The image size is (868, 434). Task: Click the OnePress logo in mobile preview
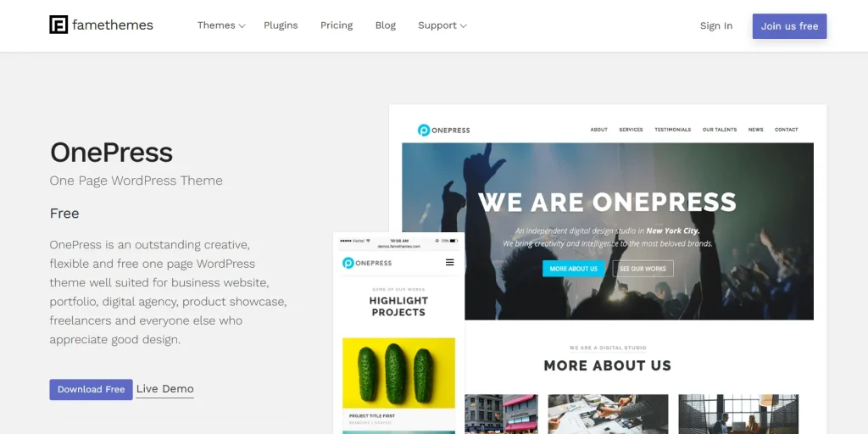(x=367, y=263)
